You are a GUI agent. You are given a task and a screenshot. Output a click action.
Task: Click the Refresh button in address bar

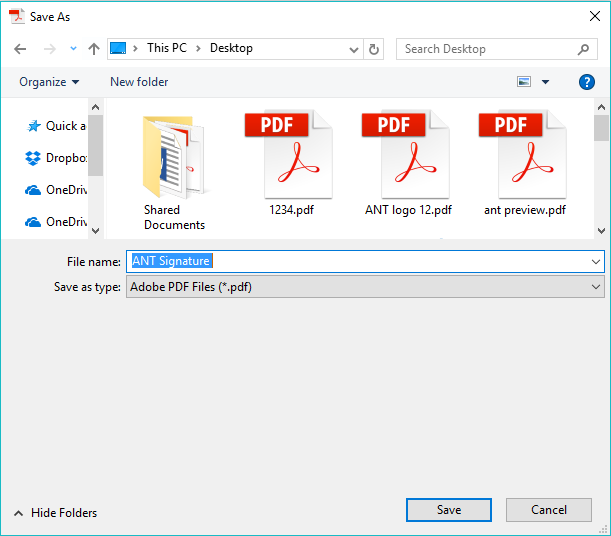pos(374,48)
